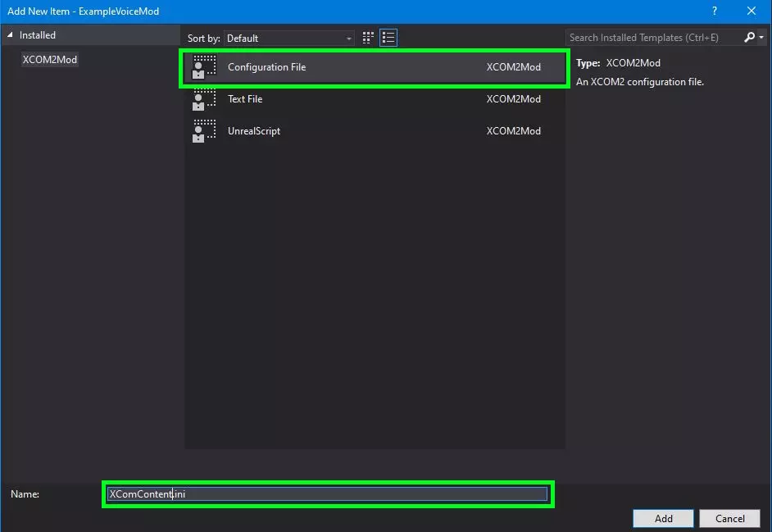Click XCOM2Mod type in Text File row
This screenshot has width=772, height=532.
tap(514, 99)
